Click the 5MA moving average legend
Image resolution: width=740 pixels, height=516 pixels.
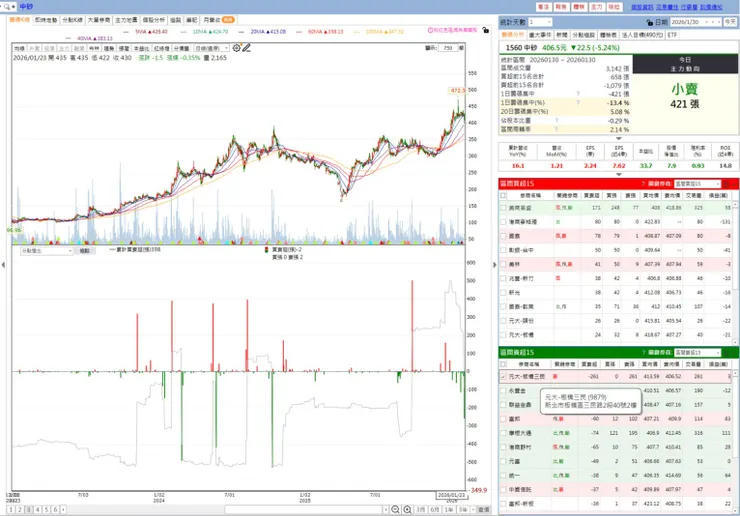(x=151, y=32)
